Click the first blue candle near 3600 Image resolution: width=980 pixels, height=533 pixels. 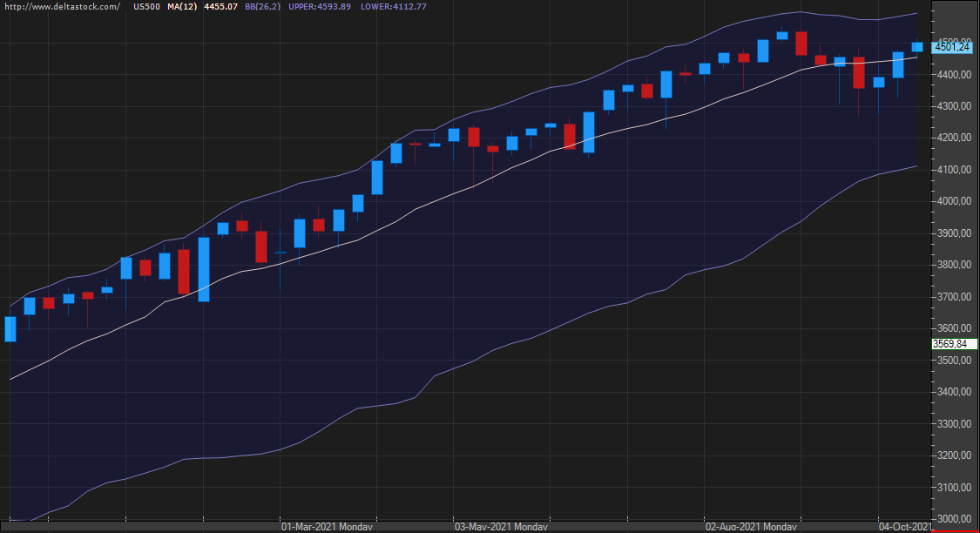coord(10,329)
